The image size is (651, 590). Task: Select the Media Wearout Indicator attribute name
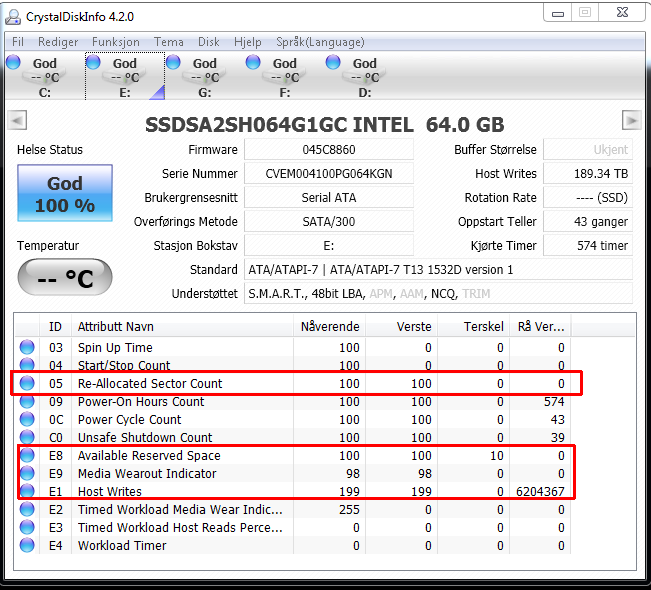(147, 473)
